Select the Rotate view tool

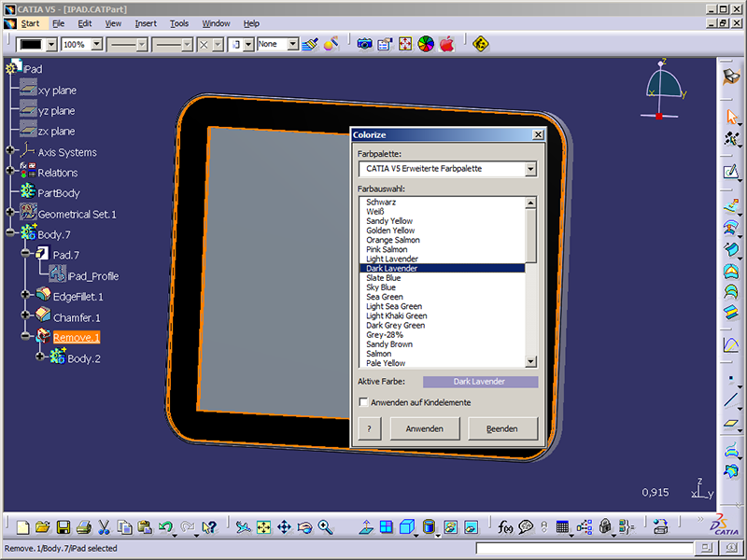[x=304, y=527]
